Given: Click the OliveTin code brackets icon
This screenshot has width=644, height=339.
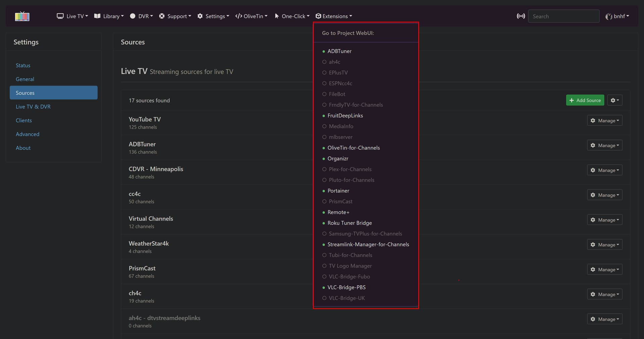Looking at the screenshot, I should [238, 16].
